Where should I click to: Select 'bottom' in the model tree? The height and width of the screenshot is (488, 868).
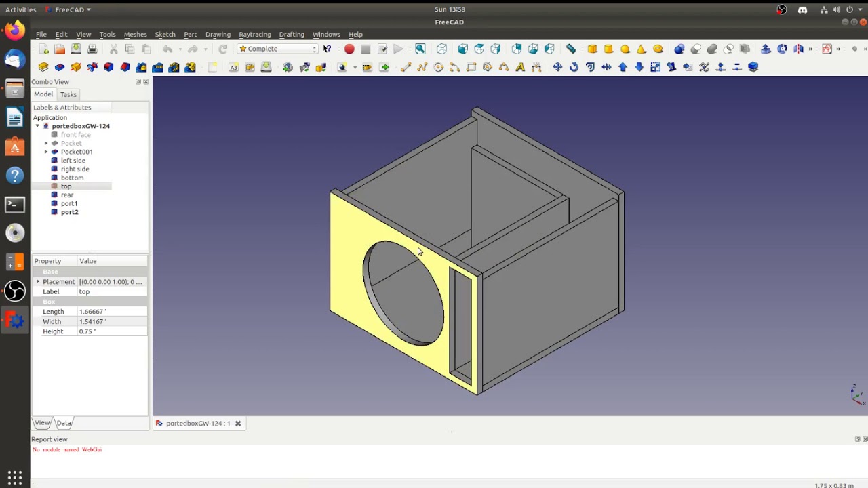[x=72, y=178]
